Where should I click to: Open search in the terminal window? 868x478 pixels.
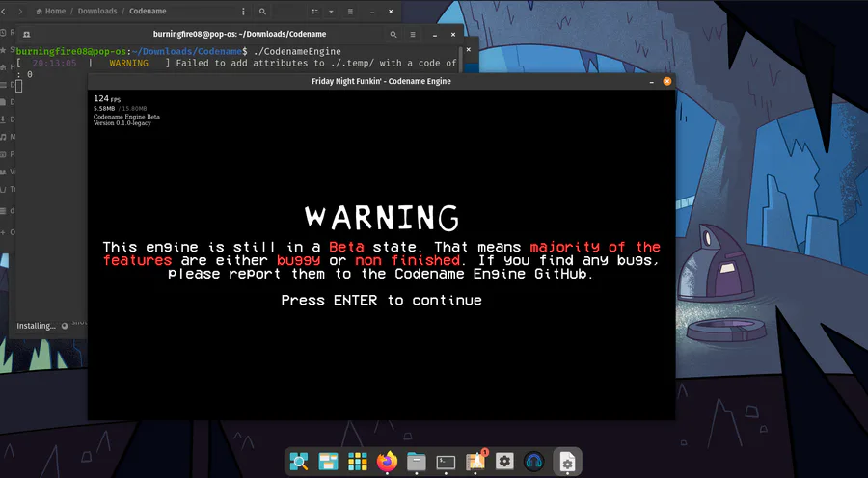[393, 35]
